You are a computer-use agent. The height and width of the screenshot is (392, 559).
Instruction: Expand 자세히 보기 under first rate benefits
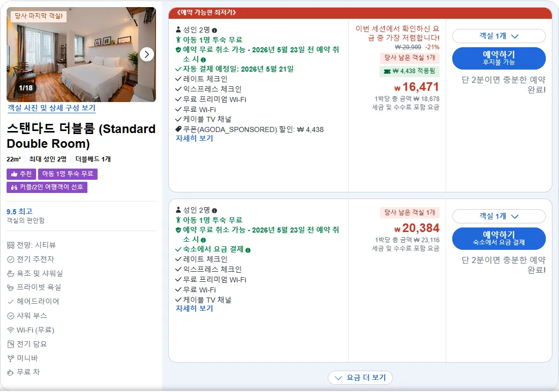point(194,138)
